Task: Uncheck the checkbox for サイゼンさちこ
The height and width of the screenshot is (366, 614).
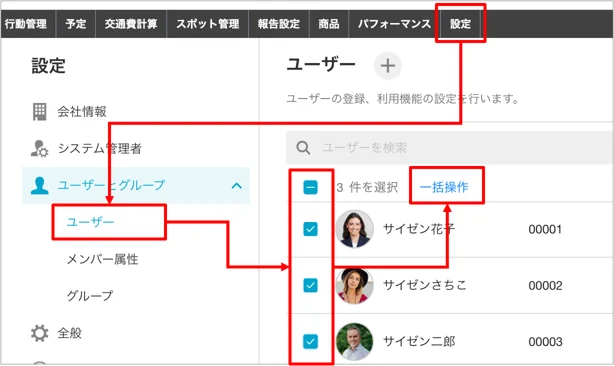Action: [311, 285]
